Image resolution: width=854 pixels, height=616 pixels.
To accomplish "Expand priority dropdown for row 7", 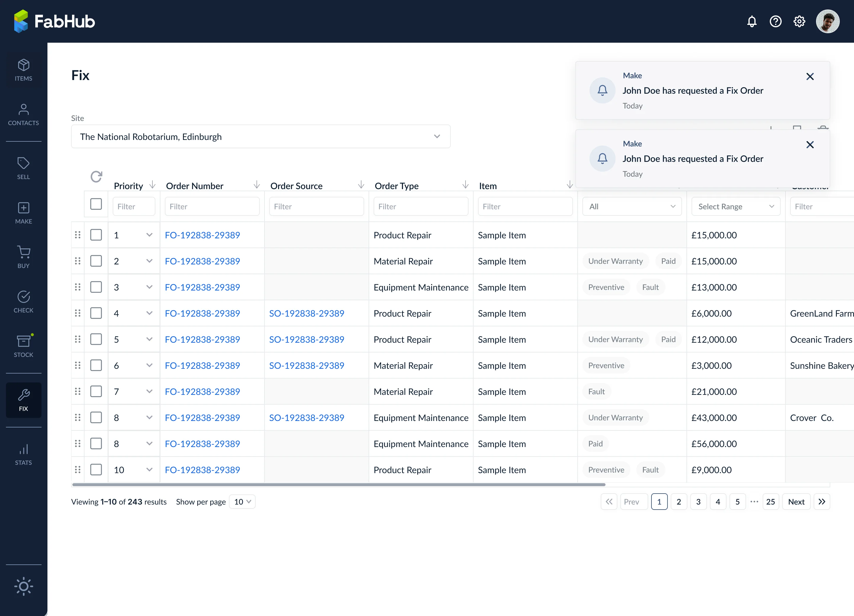I will pyautogui.click(x=149, y=392).
